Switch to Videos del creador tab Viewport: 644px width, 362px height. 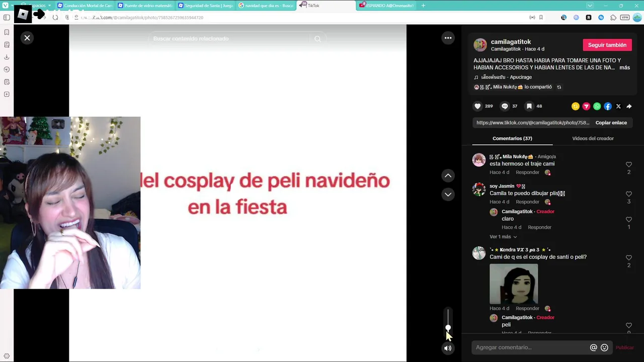point(593,138)
